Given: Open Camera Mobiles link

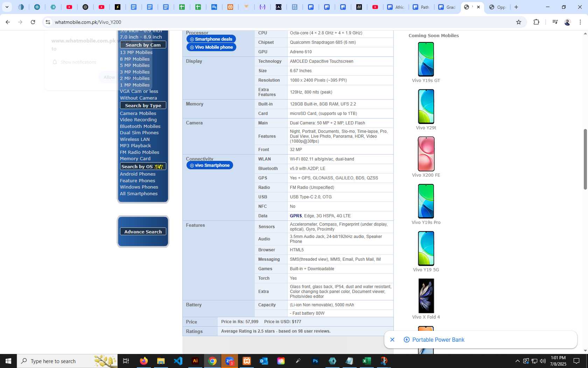Looking at the screenshot, I should pos(138,114).
